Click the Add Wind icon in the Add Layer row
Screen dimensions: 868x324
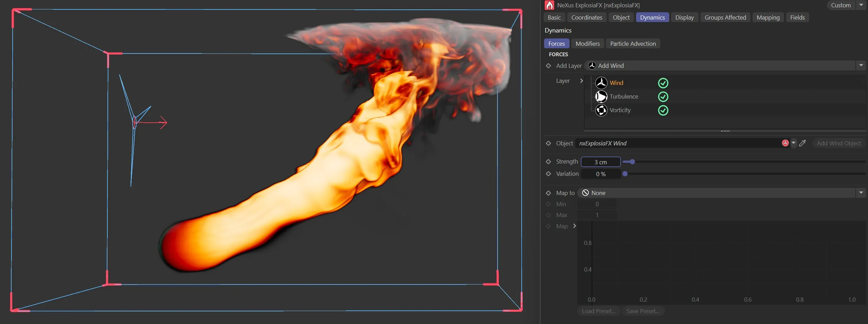tap(592, 66)
